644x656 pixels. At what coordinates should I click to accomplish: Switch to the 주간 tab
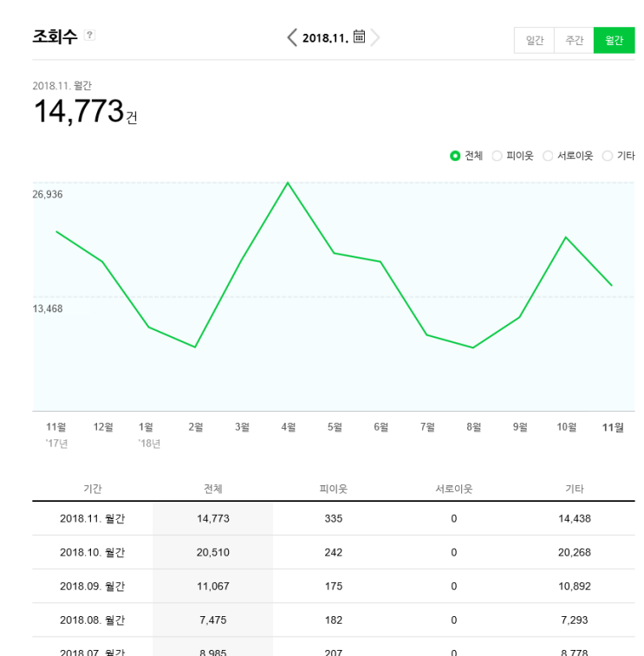pyautogui.click(x=574, y=40)
